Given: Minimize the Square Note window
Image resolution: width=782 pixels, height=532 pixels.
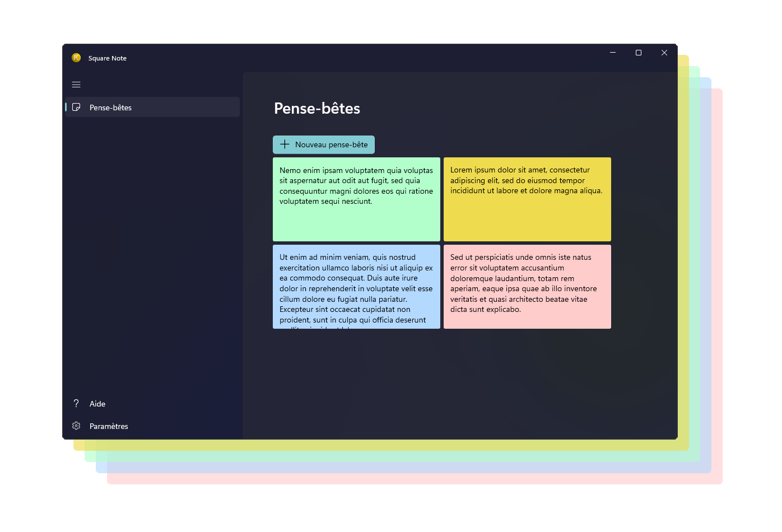Looking at the screenshot, I should pos(613,53).
